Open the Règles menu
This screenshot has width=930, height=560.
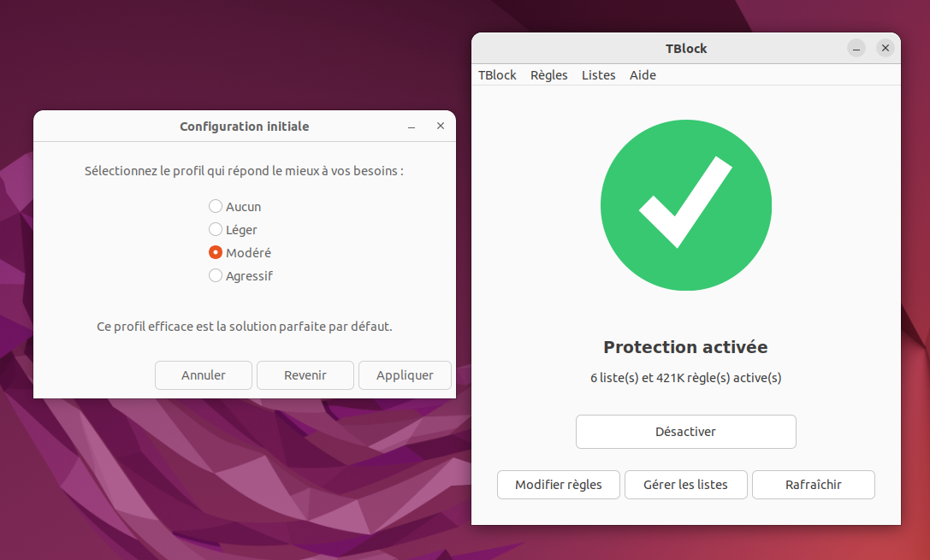pyautogui.click(x=548, y=75)
